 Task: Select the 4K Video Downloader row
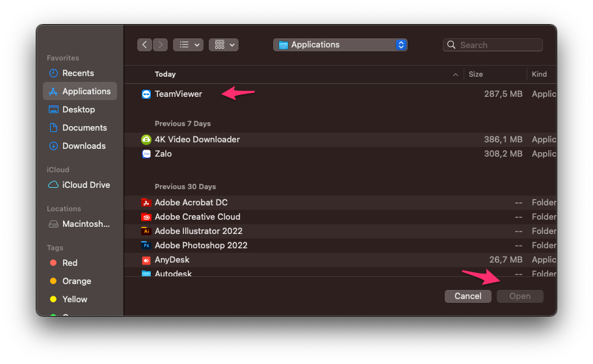(340, 140)
